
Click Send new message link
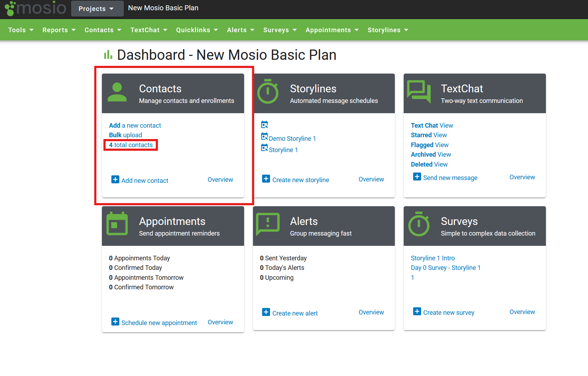pyautogui.click(x=450, y=178)
